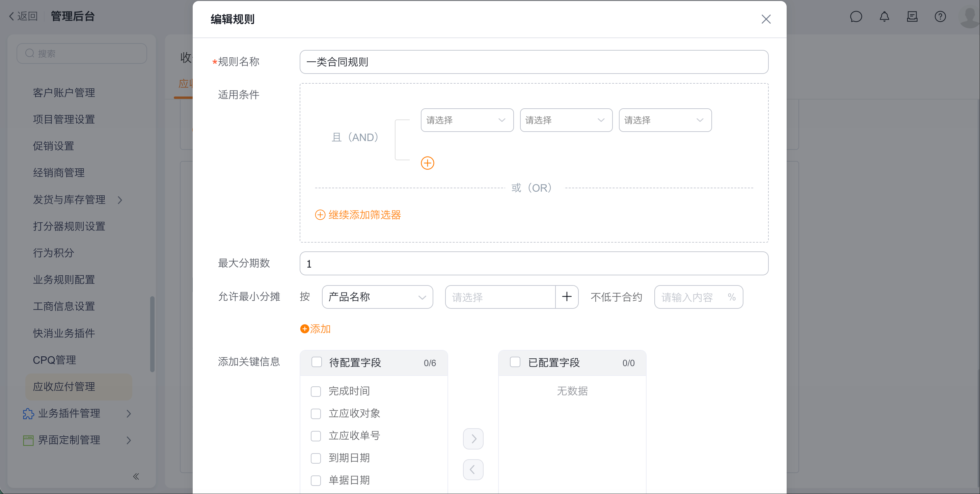Open the 产品名称 dropdown
980x494 pixels.
tap(377, 297)
